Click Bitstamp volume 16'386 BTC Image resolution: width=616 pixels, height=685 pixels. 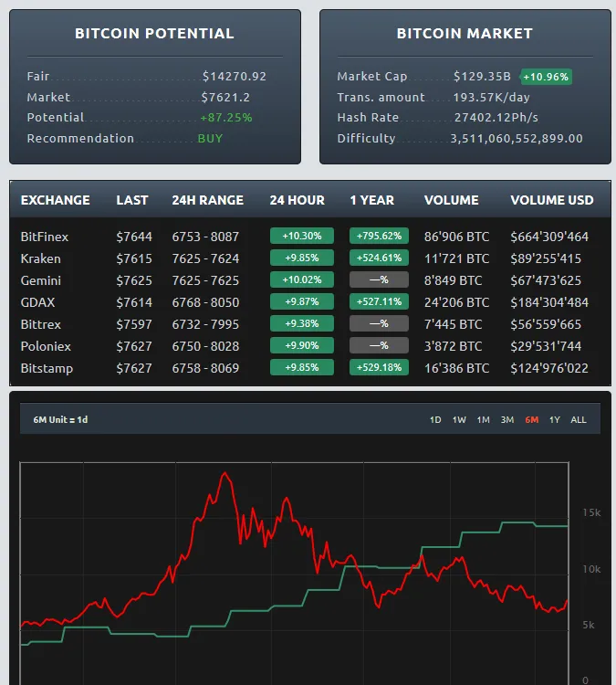pos(456,368)
